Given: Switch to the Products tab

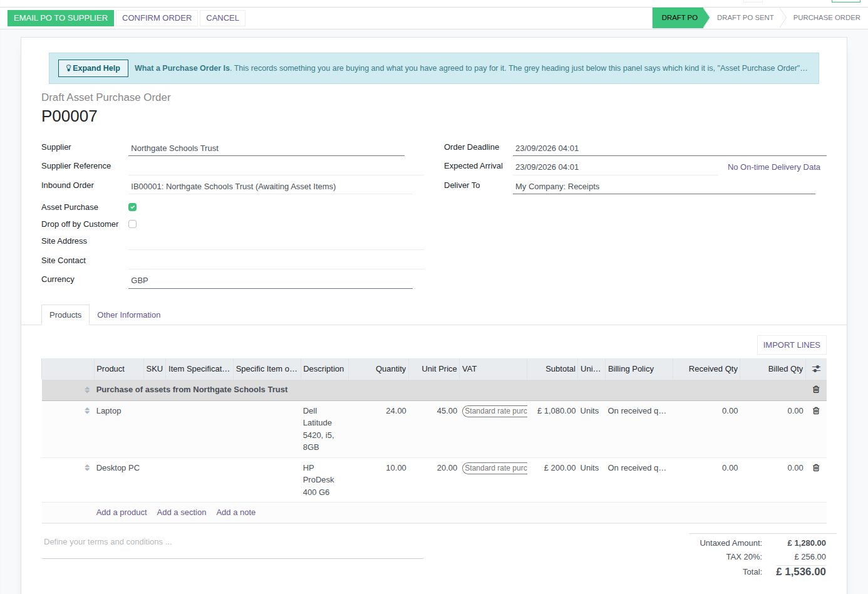Looking at the screenshot, I should pyautogui.click(x=66, y=315).
